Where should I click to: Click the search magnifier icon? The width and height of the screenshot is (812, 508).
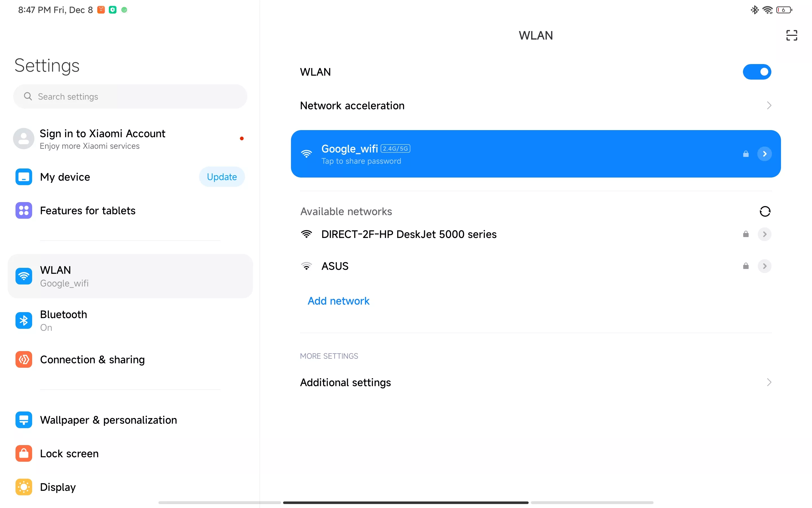click(28, 97)
